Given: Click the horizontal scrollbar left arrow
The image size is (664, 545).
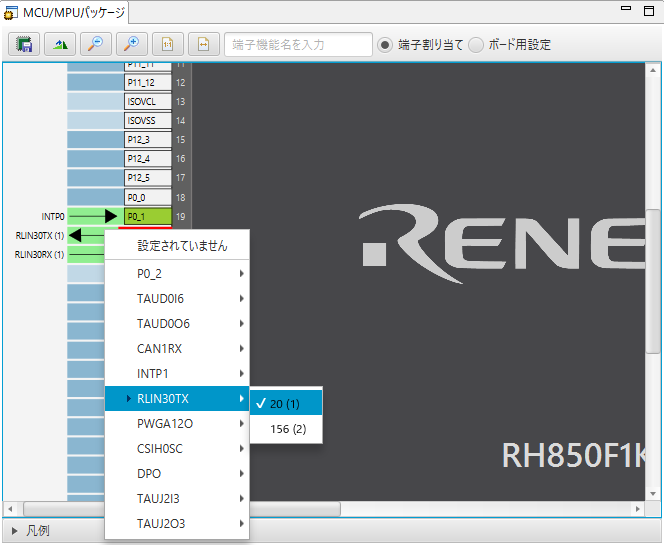Looking at the screenshot, I should click(10, 509).
